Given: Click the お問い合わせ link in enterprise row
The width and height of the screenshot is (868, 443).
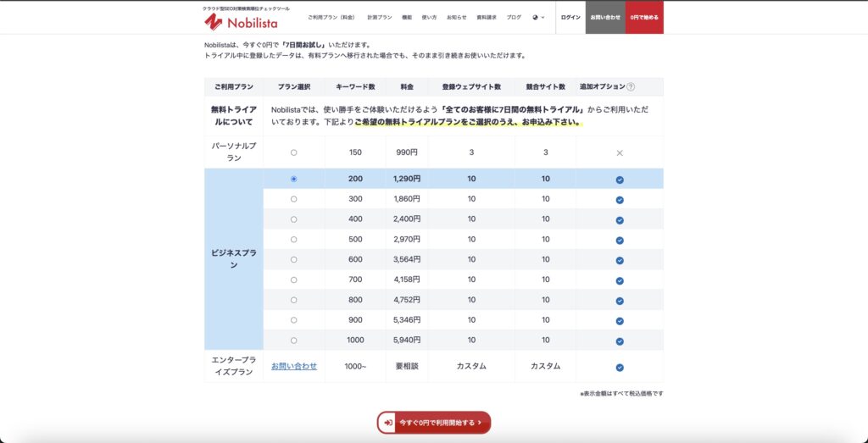Looking at the screenshot, I should (x=294, y=366).
